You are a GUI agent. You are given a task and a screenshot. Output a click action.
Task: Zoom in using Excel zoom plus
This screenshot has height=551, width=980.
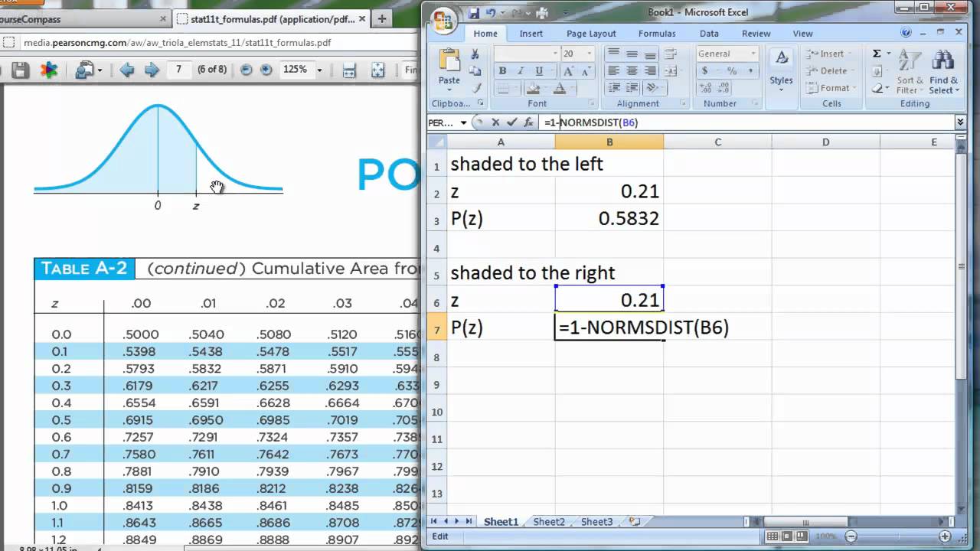point(945,536)
